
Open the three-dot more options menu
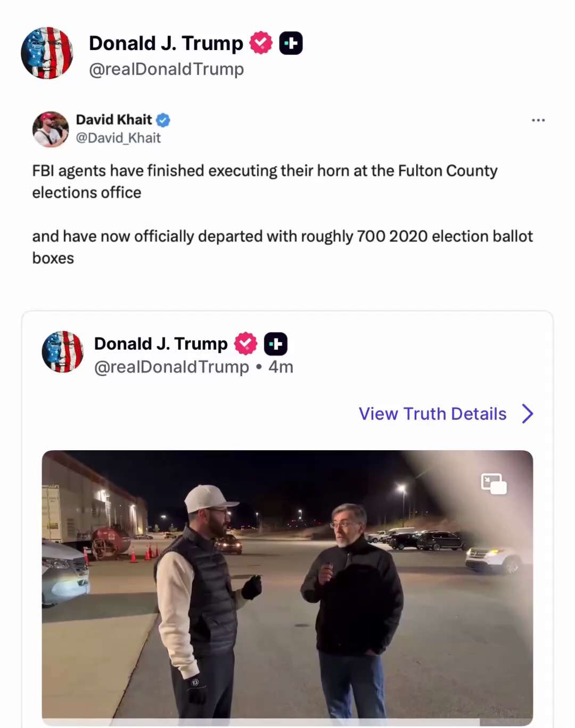tap(538, 120)
